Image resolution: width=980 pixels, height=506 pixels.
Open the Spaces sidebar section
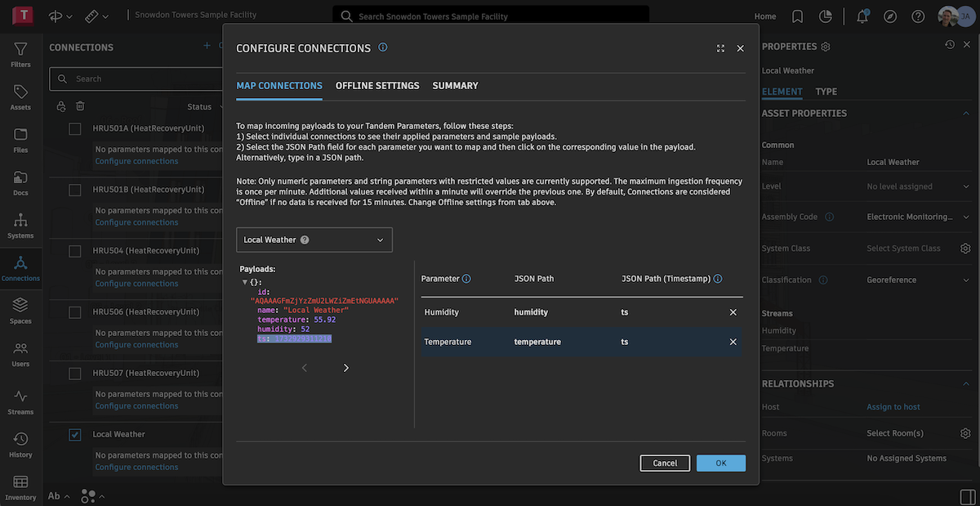[20, 310]
